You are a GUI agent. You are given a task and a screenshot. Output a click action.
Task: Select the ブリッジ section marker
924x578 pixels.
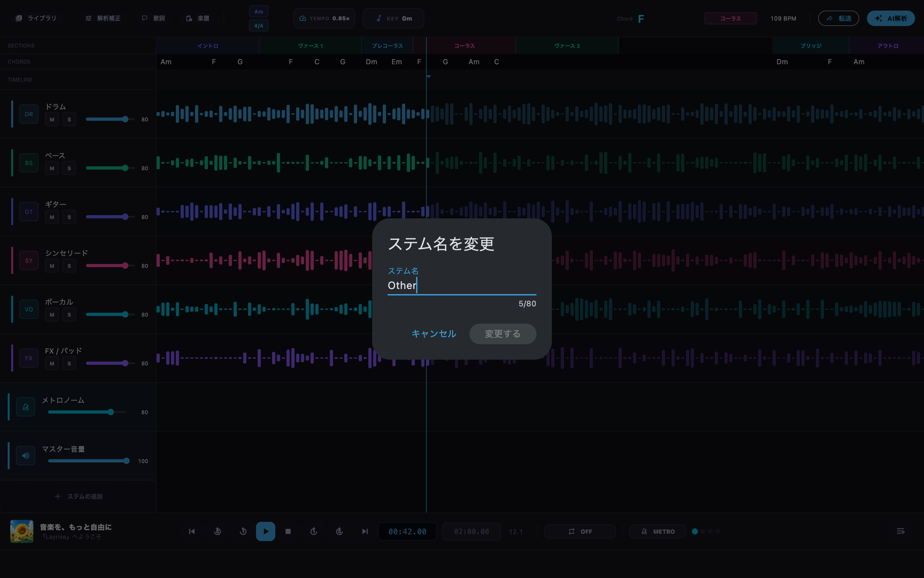click(x=811, y=46)
